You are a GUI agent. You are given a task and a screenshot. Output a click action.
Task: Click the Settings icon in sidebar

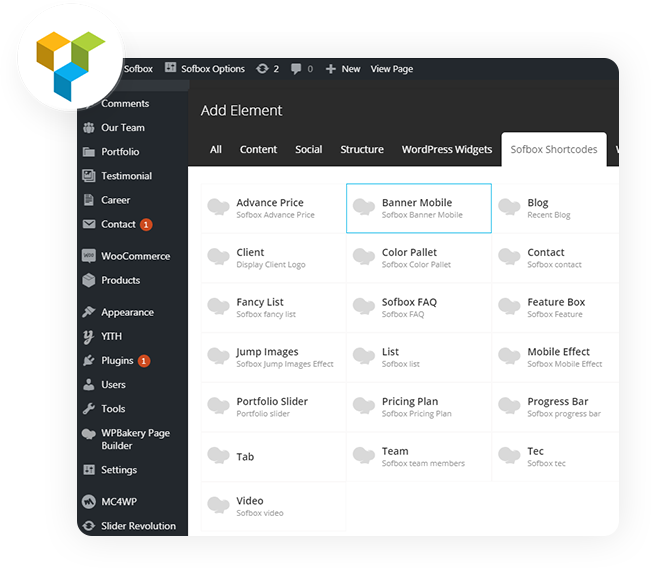pos(89,470)
